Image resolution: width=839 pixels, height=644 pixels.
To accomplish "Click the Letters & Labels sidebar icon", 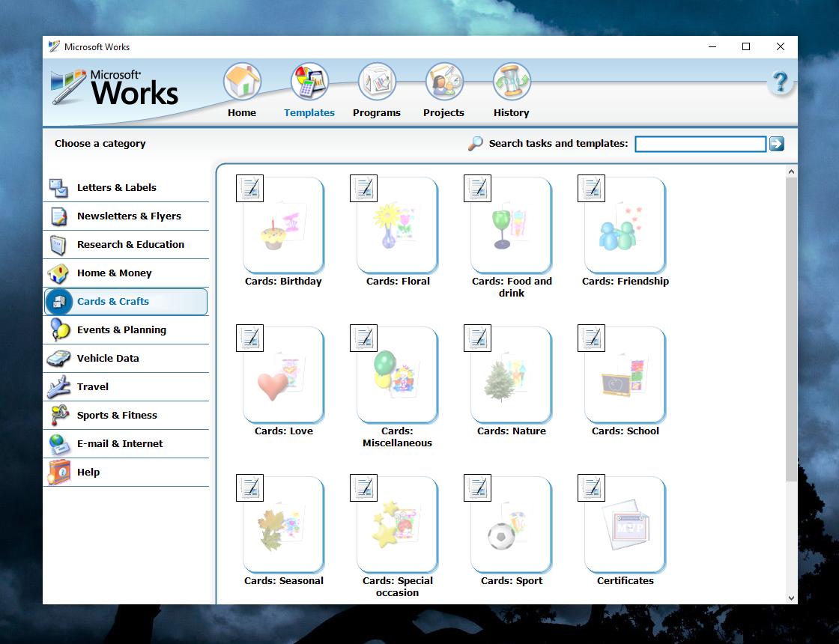I will [x=59, y=187].
